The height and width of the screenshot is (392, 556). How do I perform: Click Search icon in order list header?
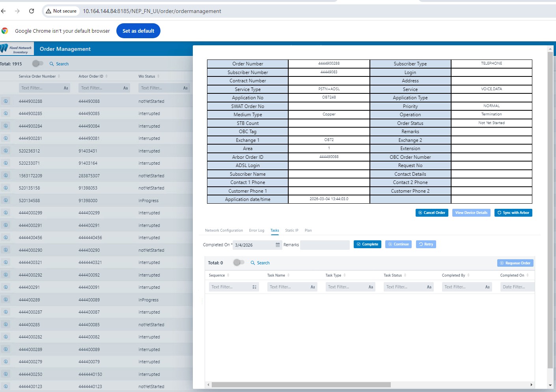click(x=52, y=64)
